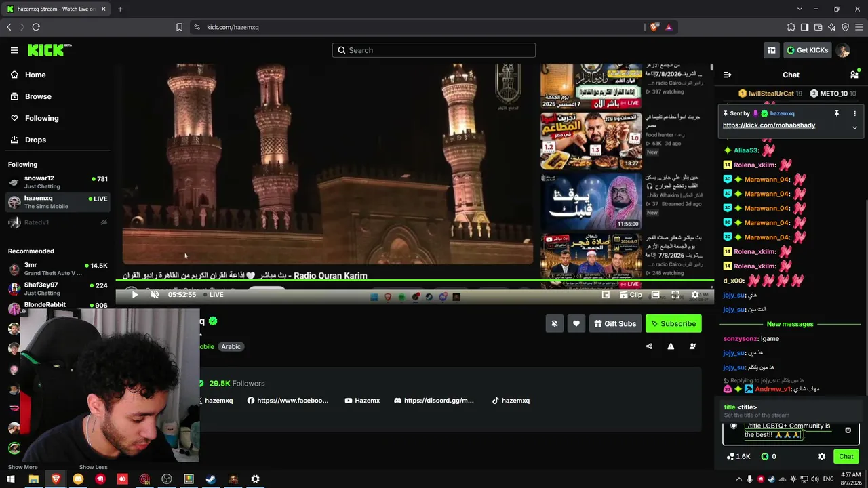
Task: Jump to New messages in chat
Action: tap(790, 324)
